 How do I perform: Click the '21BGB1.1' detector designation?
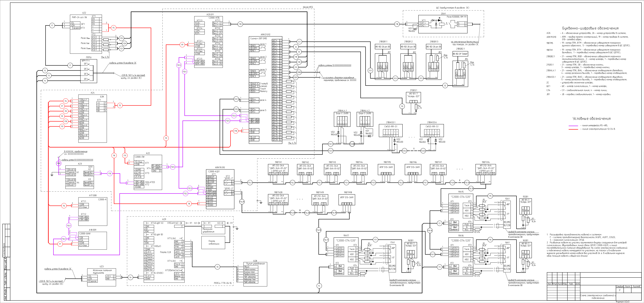pos(383,42)
